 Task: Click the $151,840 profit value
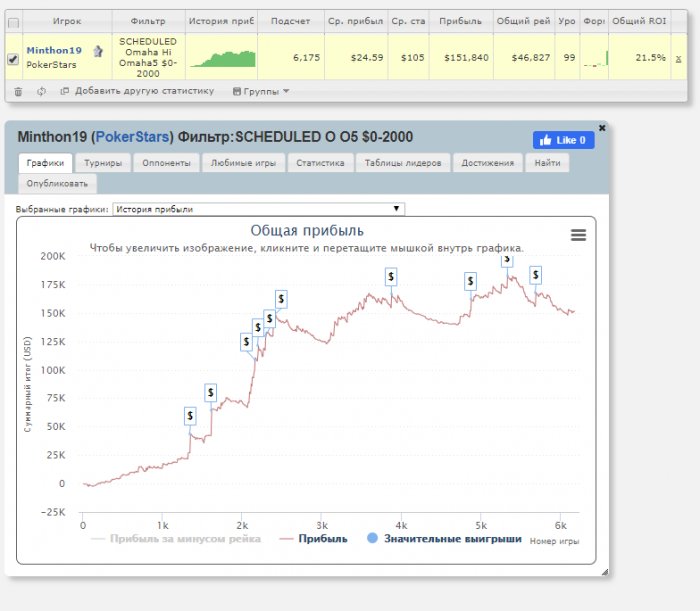click(x=467, y=58)
